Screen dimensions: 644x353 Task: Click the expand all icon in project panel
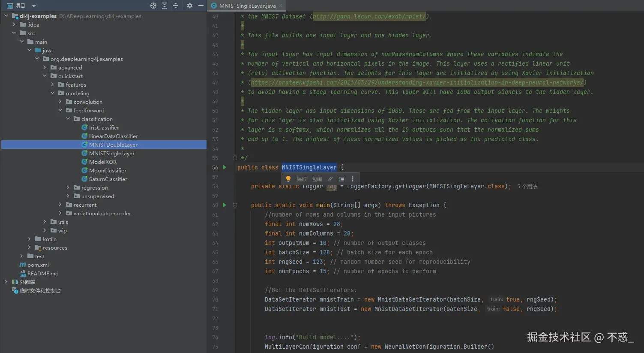click(165, 6)
